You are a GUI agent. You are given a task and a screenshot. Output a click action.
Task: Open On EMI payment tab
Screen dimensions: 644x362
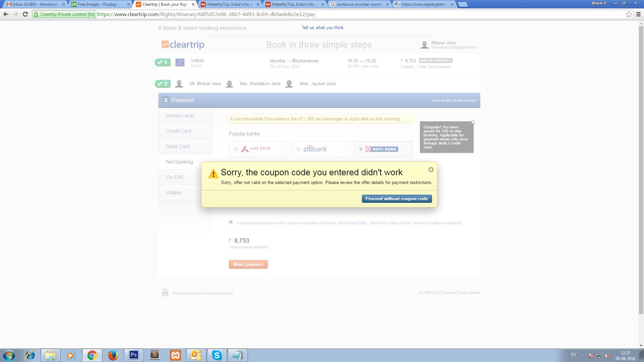click(180, 177)
